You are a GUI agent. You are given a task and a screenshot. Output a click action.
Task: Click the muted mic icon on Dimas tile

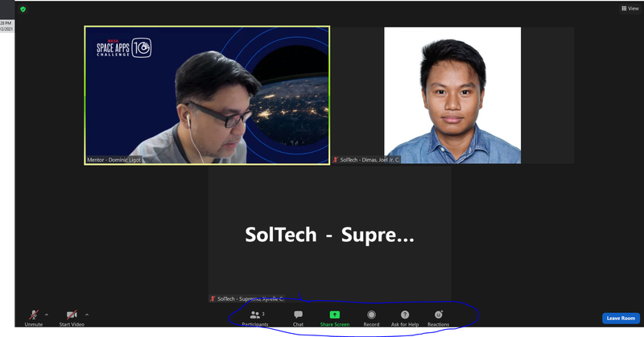336,160
